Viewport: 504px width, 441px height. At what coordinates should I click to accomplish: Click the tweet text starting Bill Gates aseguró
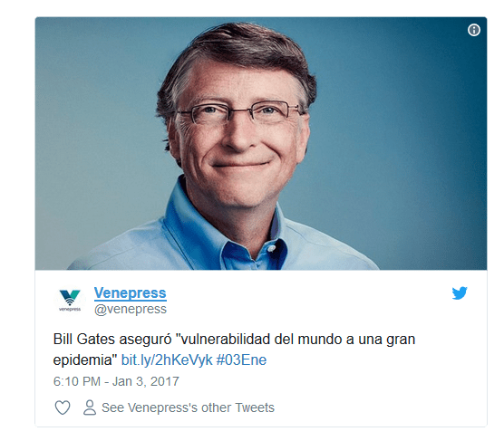pyautogui.click(x=234, y=350)
